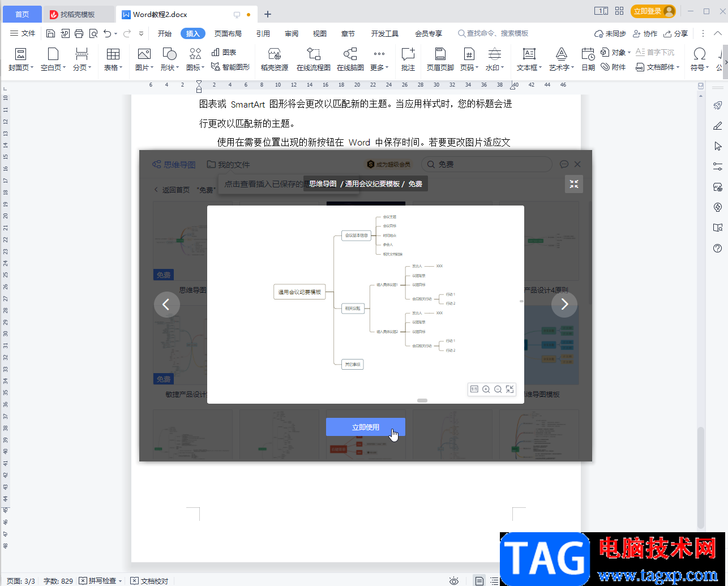Image resolution: width=728 pixels, height=586 pixels.
Task: Show the previous template with left arrow
Action: tap(167, 305)
